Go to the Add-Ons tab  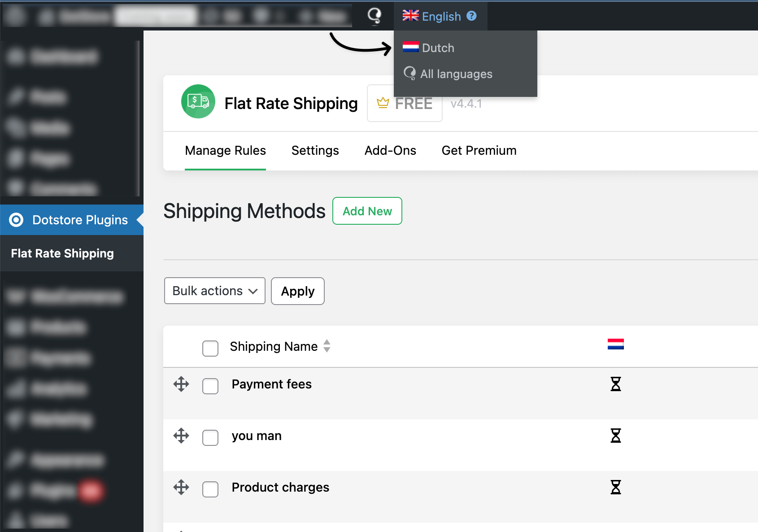(x=390, y=151)
